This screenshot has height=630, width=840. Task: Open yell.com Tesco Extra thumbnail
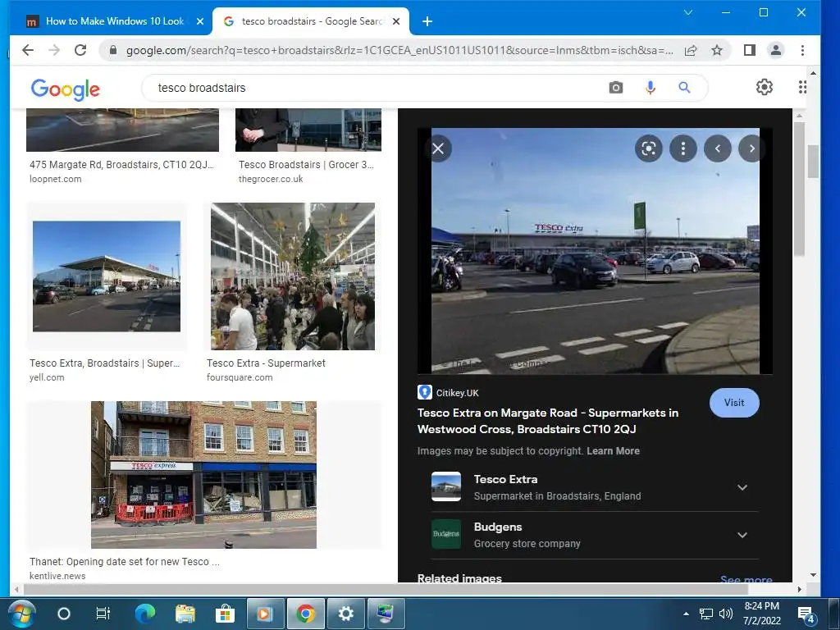(107, 276)
